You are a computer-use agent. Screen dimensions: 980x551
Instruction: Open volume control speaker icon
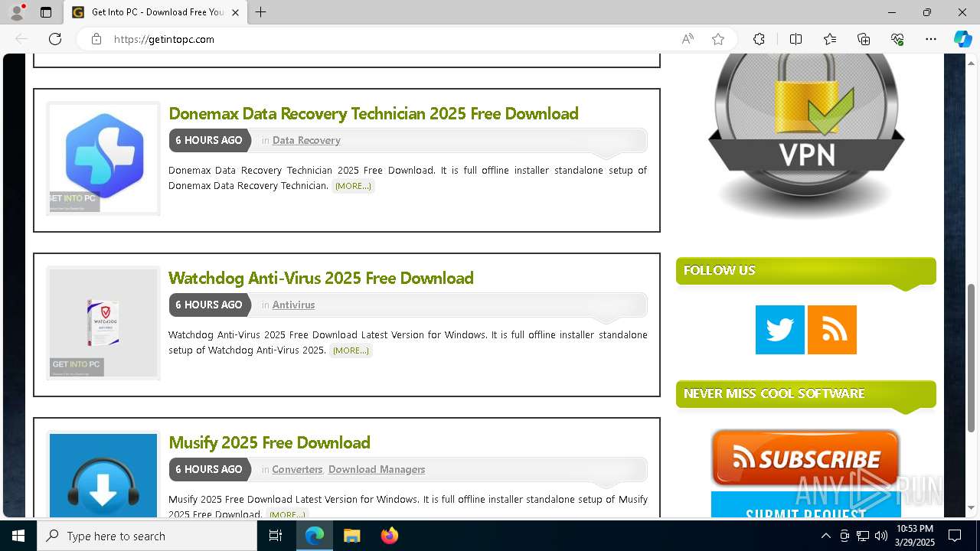pyautogui.click(x=880, y=536)
